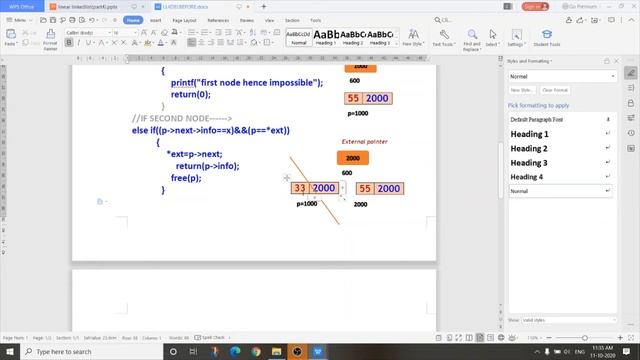Toggle right text alignment

tap(211, 42)
